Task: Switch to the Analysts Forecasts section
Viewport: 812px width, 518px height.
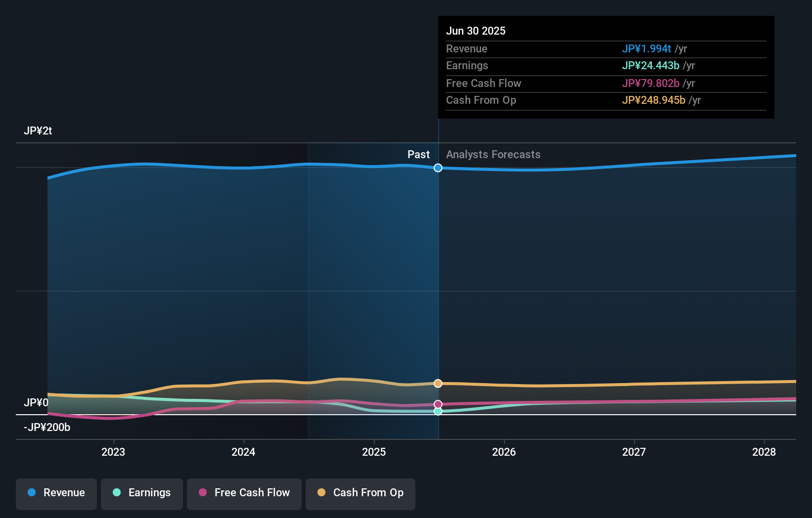Action: (x=493, y=155)
